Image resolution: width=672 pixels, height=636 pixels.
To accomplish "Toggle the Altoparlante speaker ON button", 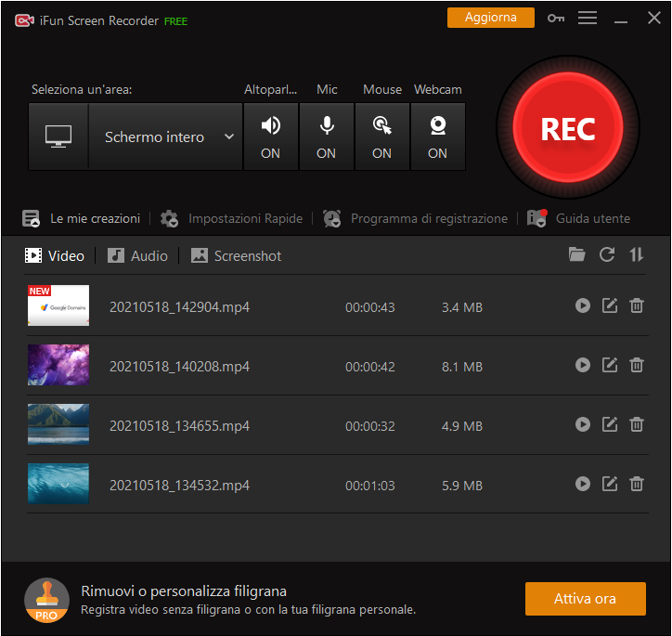I will click(271, 136).
